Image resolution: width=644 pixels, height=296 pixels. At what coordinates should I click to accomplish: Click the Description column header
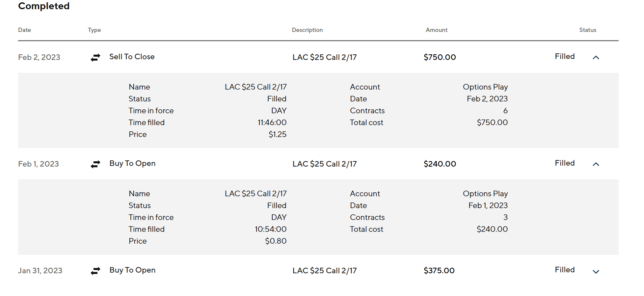coord(307,30)
